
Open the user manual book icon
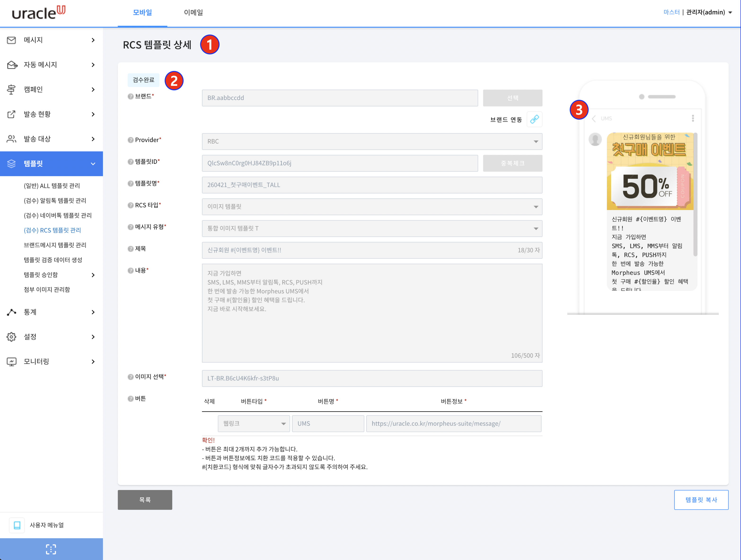point(17,525)
